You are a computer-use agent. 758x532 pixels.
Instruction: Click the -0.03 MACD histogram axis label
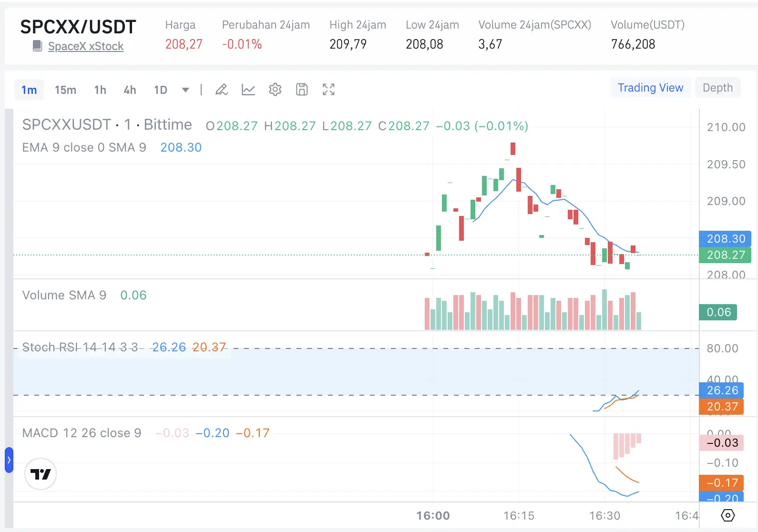pos(722,443)
